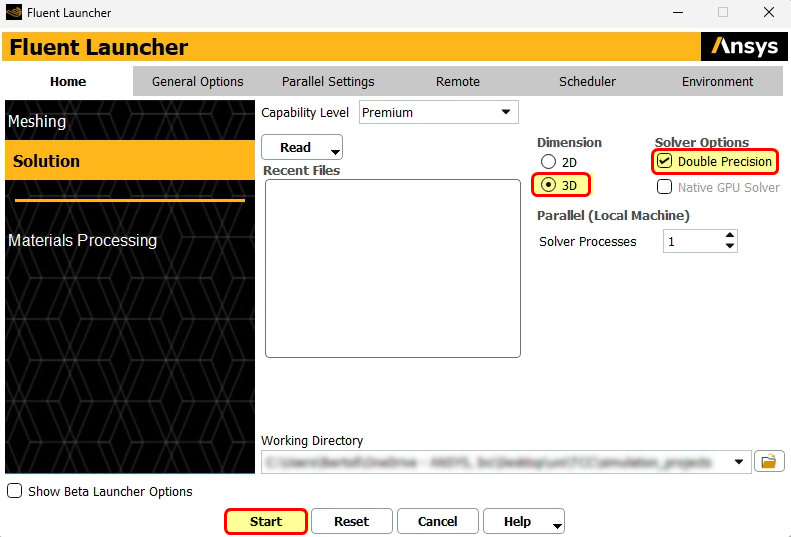The image size is (791, 537).
Task: Click the Ansys logo in the header
Action: 744,46
